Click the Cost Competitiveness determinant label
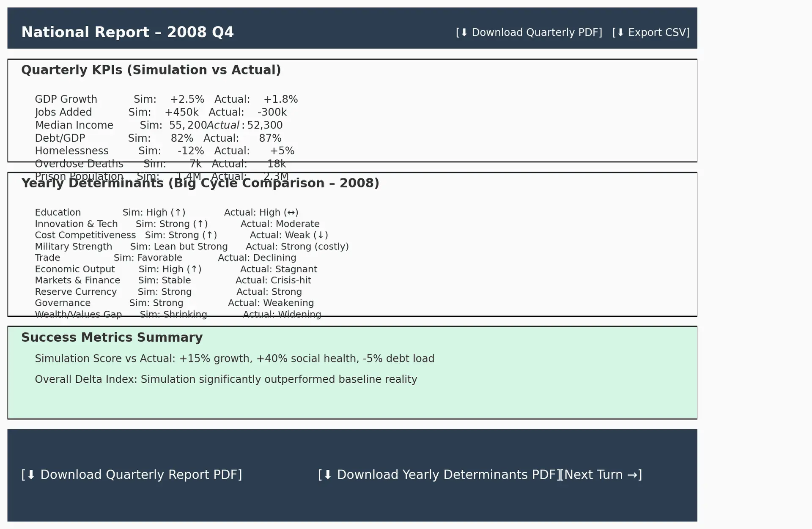812x529 pixels. (85, 235)
